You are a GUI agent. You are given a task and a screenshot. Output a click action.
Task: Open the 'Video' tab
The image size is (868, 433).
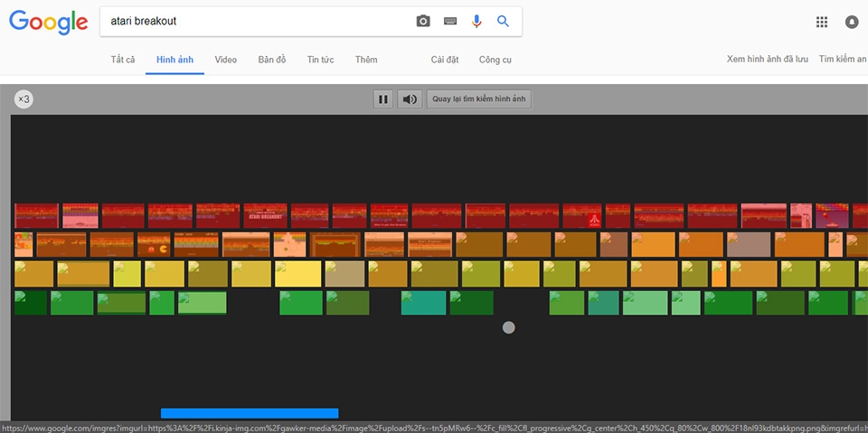pos(226,60)
